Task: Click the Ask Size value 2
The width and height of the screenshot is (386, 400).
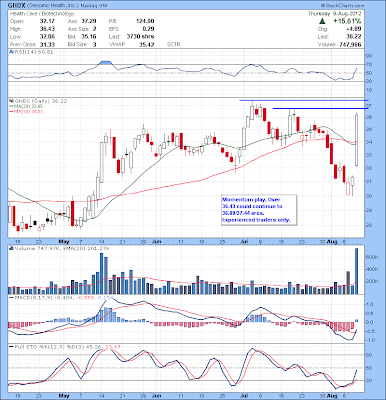Action: click(x=95, y=29)
